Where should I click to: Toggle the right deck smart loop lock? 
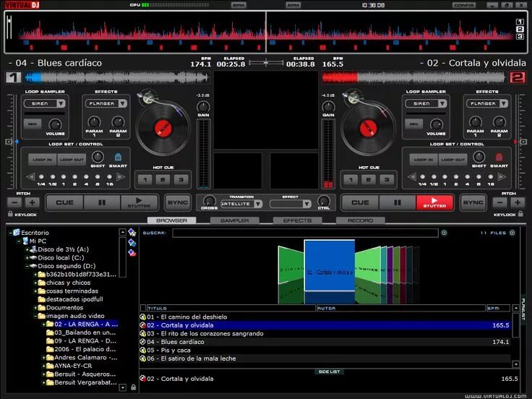click(499, 157)
